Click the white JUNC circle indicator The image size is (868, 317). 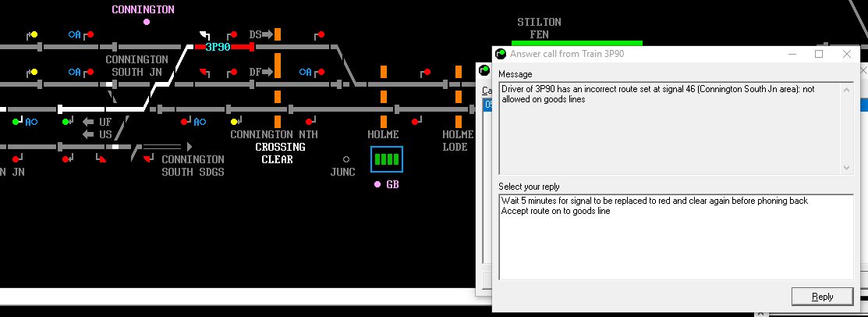346,159
